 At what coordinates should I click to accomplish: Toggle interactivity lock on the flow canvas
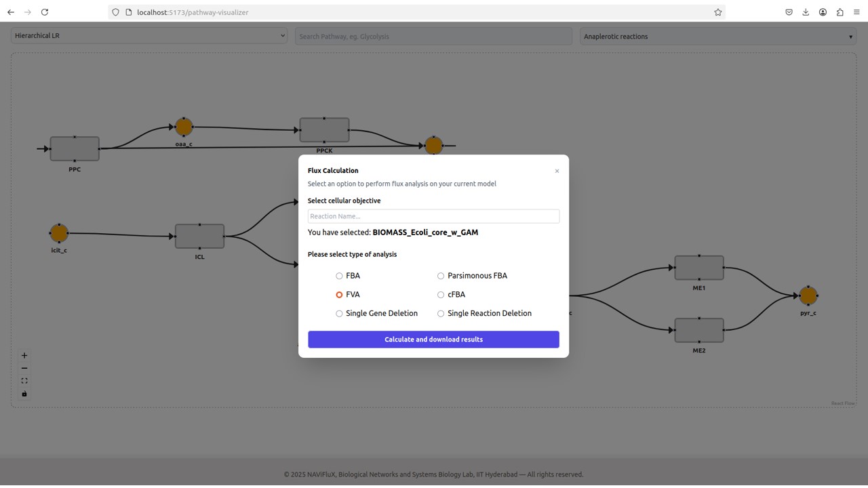pos(24,393)
